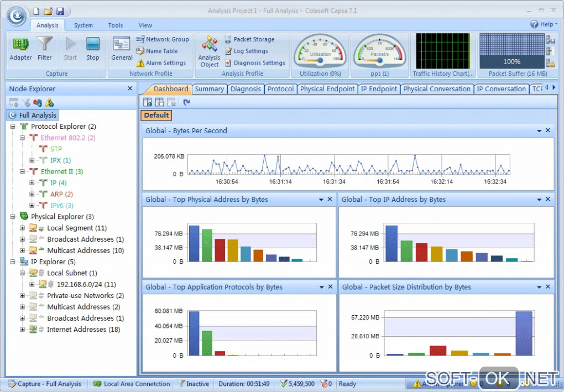Open the Protocol tab
This screenshot has width=564, height=392.
280,89
